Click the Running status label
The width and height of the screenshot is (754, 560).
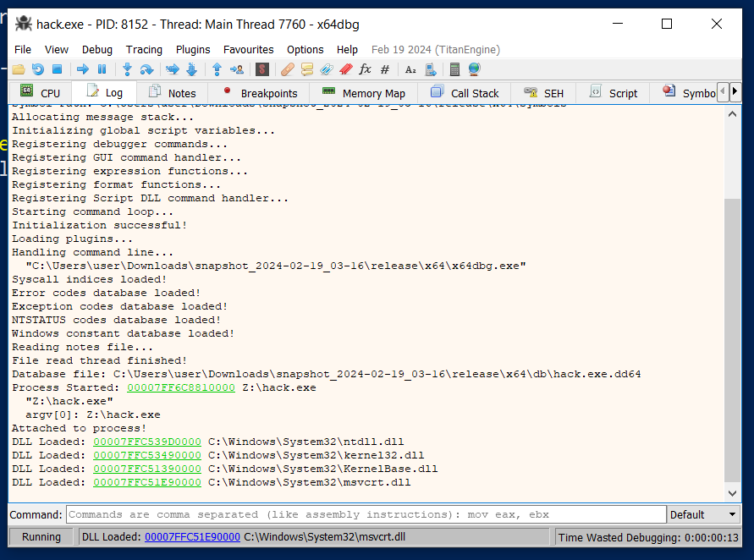click(41, 537)
